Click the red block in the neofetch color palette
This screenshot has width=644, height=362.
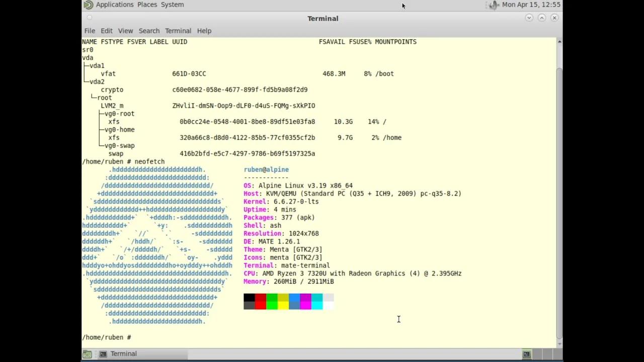pos(261,301)
